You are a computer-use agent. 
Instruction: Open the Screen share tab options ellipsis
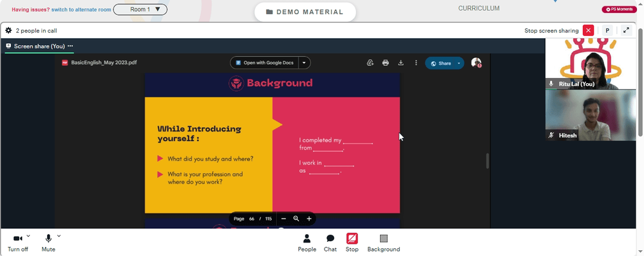click(x=70, y=46)
